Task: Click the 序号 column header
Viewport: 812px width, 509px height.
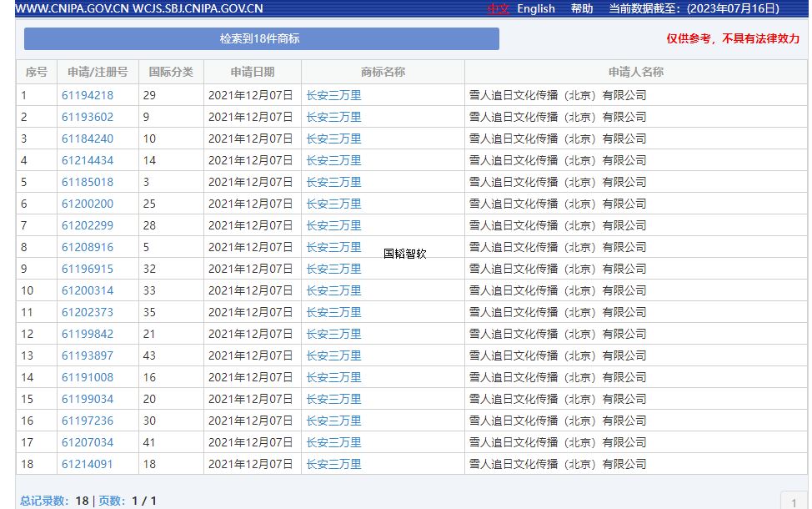Action: (36, 72)
